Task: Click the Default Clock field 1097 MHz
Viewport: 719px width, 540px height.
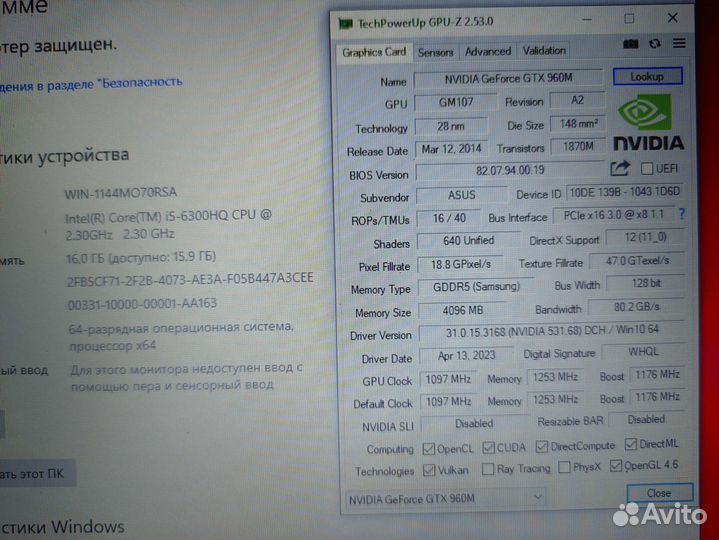Action: pos(448,402)
